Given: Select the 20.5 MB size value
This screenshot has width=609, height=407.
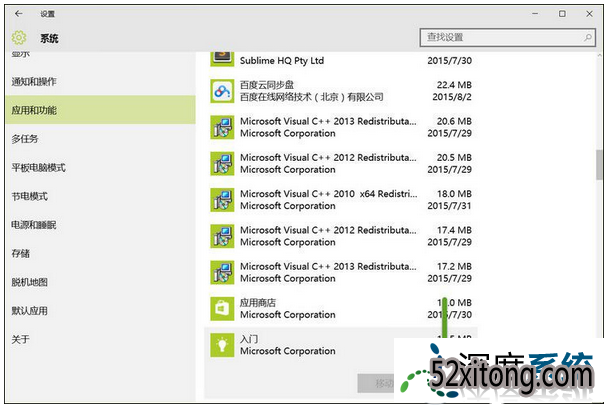Looking at the screenshot, I should 454,157.
